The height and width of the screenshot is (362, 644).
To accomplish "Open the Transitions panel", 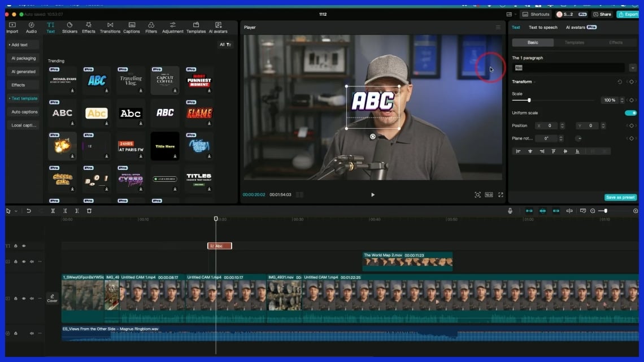I will [110, 27].
